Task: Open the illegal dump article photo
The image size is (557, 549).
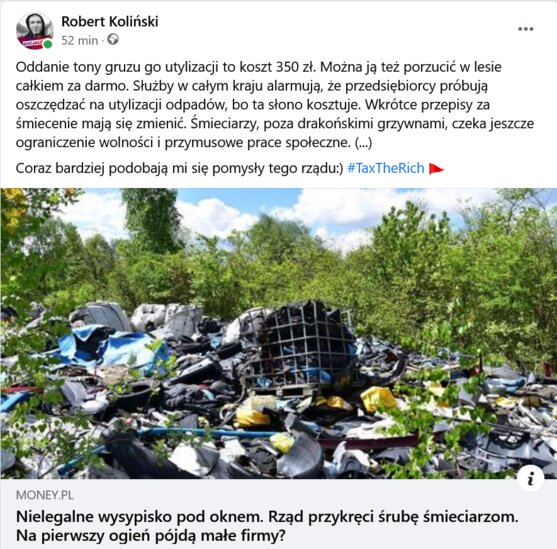Action: 278,333
